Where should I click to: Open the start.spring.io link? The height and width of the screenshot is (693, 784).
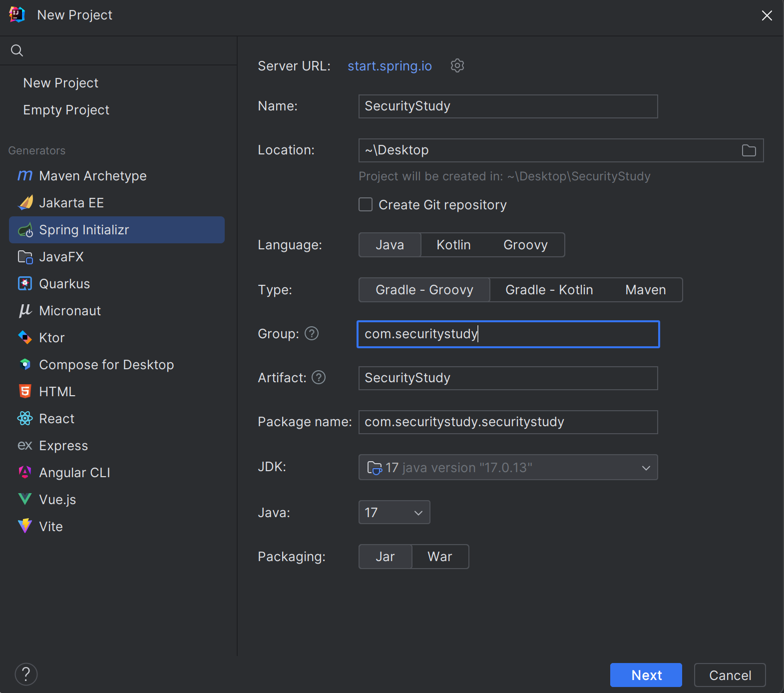pos(390,66)
